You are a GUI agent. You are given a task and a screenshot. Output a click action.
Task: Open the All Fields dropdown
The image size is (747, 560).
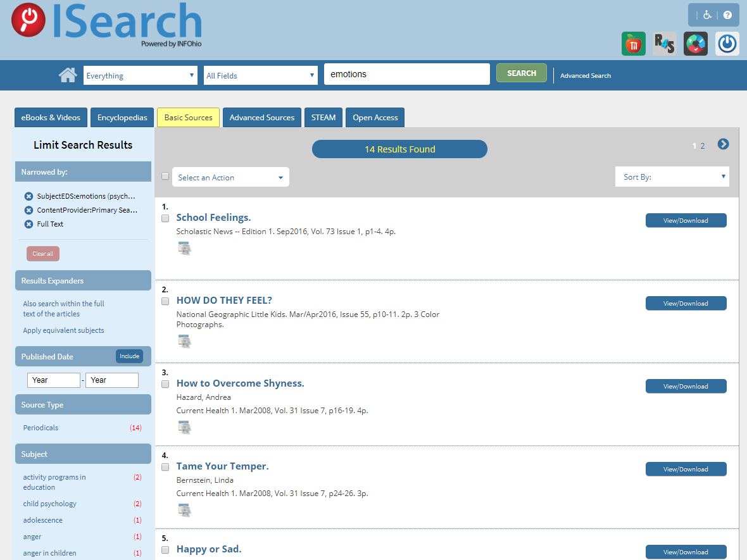click(x=261, y=75)
